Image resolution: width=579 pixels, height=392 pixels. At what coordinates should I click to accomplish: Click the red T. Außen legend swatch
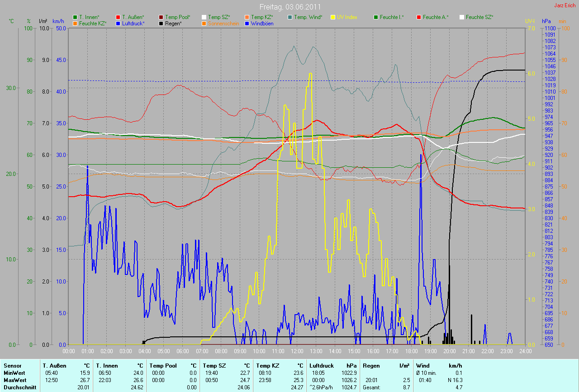click(118, 17)
